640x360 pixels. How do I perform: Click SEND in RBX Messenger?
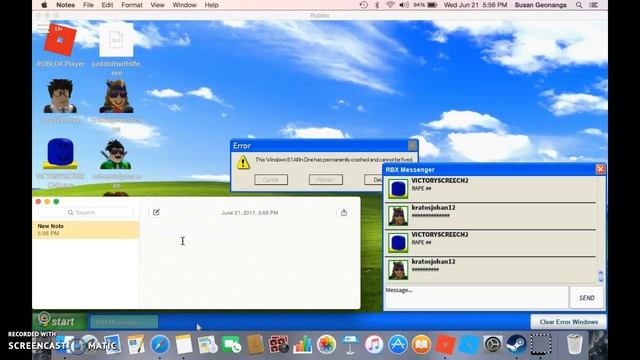tap(587, 298)
